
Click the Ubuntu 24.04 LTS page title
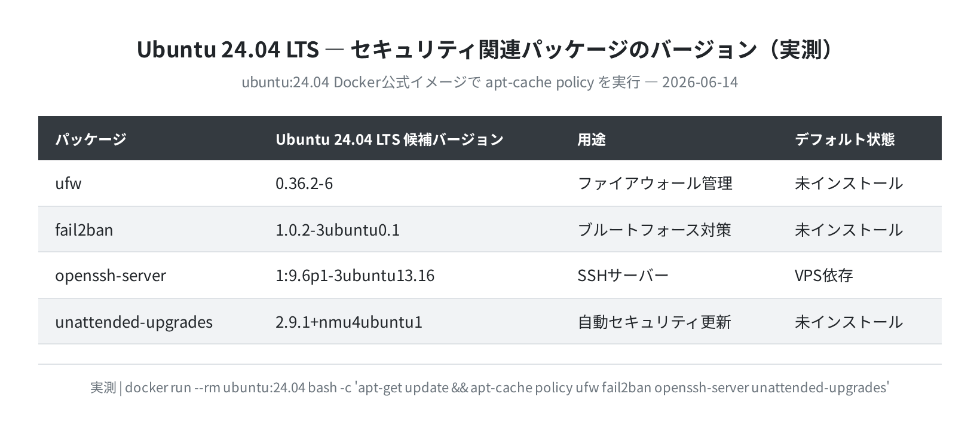pos(485,50)
